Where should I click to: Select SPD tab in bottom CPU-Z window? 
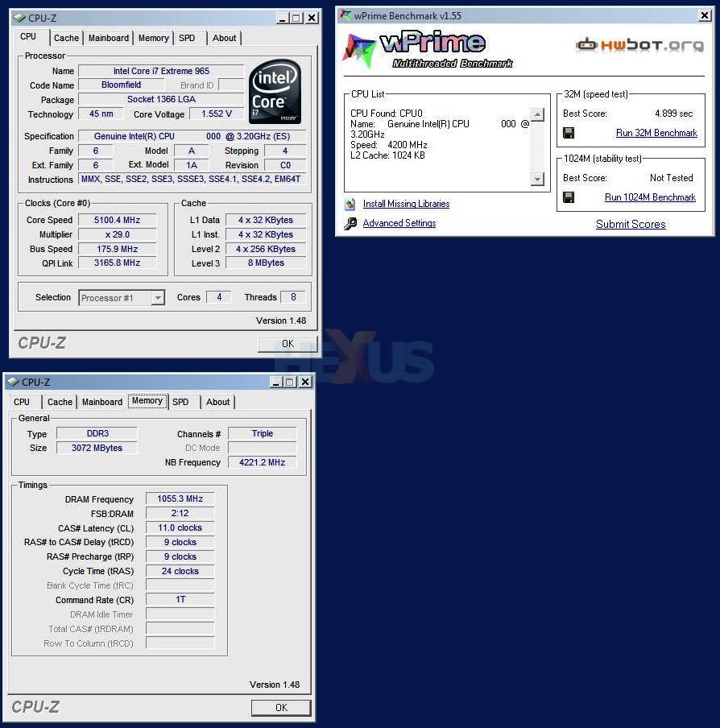click(180, 402)
